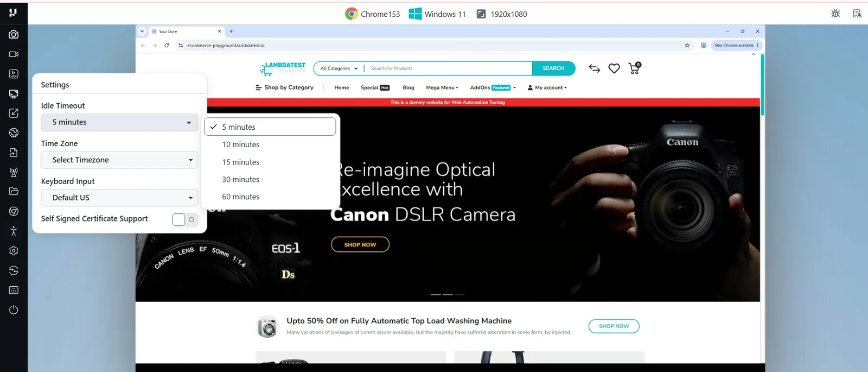Click the LambdaTest Playground store logo
The image size is (868, 372).
tap(283, 68)
